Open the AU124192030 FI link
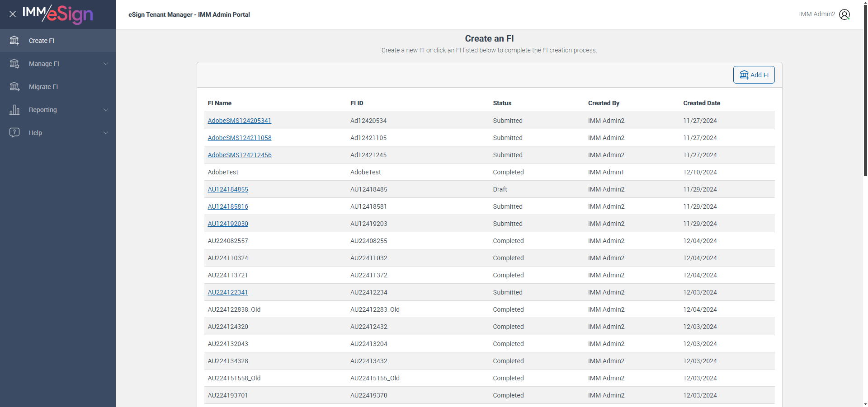 point(228,224)
